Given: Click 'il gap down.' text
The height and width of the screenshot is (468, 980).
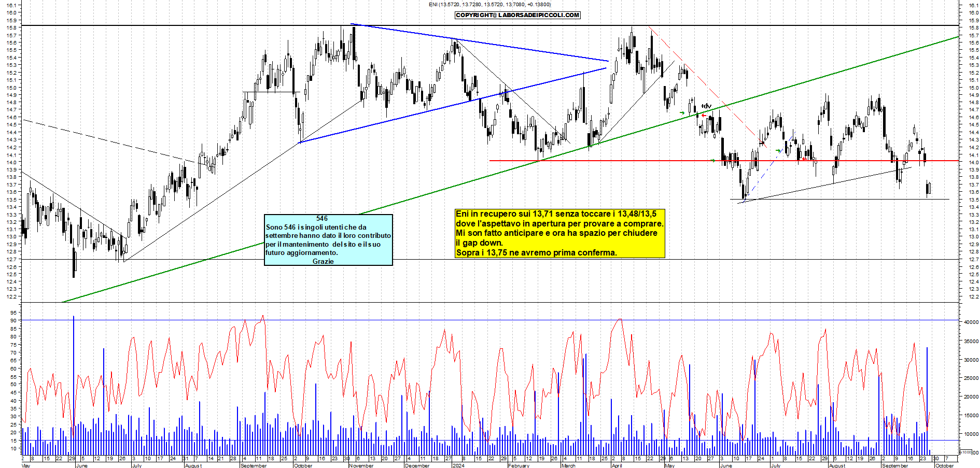Looking at the screenshot, I should (x=479, y=243).
